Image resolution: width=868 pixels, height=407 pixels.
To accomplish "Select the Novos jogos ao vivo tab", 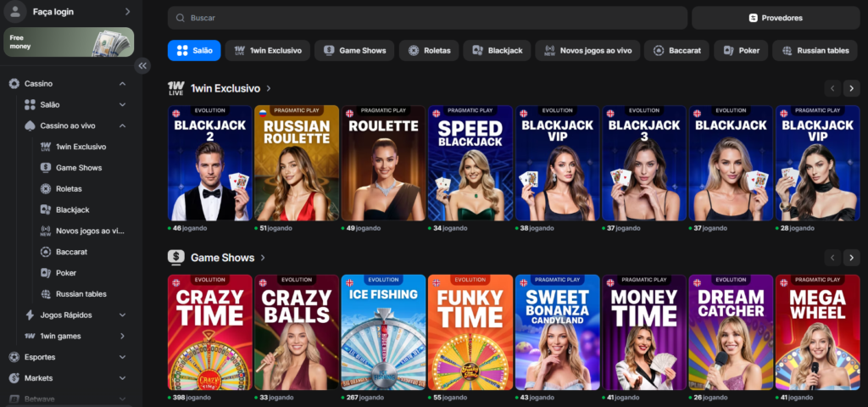I will pyautogui.click(x=587, y=50).
